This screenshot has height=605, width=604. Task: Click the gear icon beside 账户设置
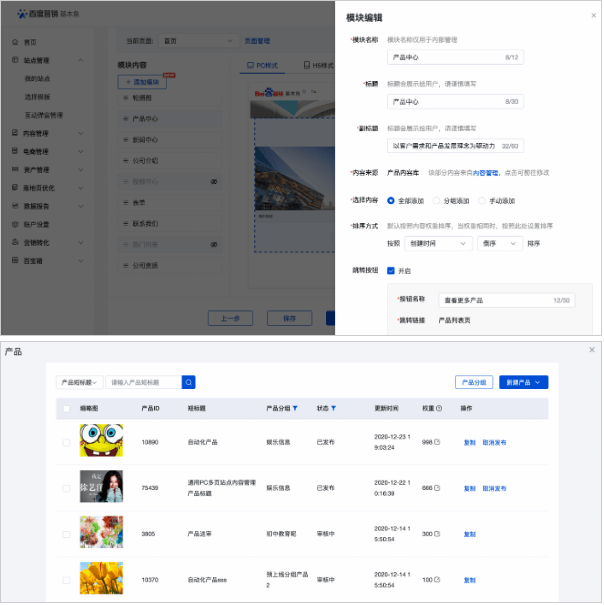point(15,224)
